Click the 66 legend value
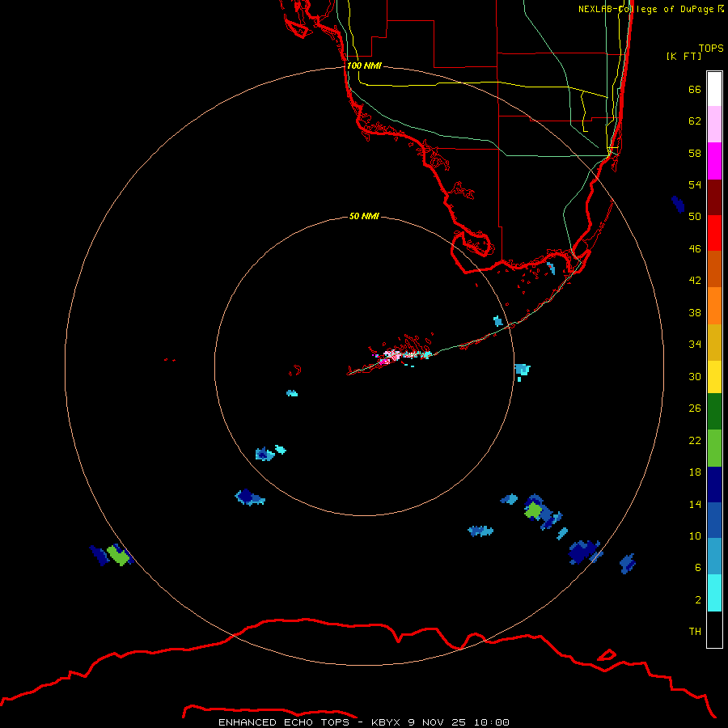This screenshot has width=728, height=728. pos(695,89)
